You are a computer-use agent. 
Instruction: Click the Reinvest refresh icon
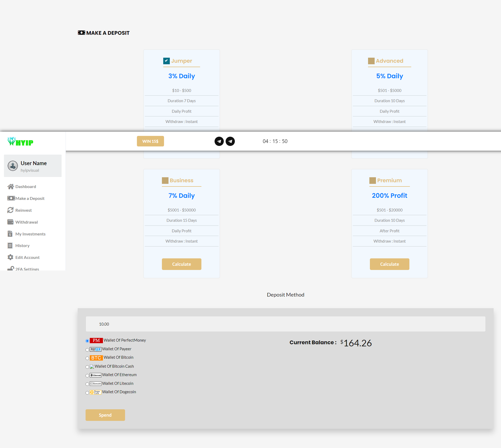(x=11, y=210)
